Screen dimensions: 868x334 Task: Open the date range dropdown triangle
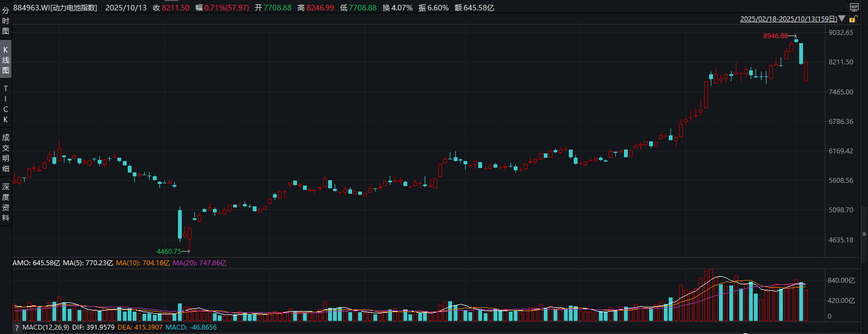[x=842, y=19]
